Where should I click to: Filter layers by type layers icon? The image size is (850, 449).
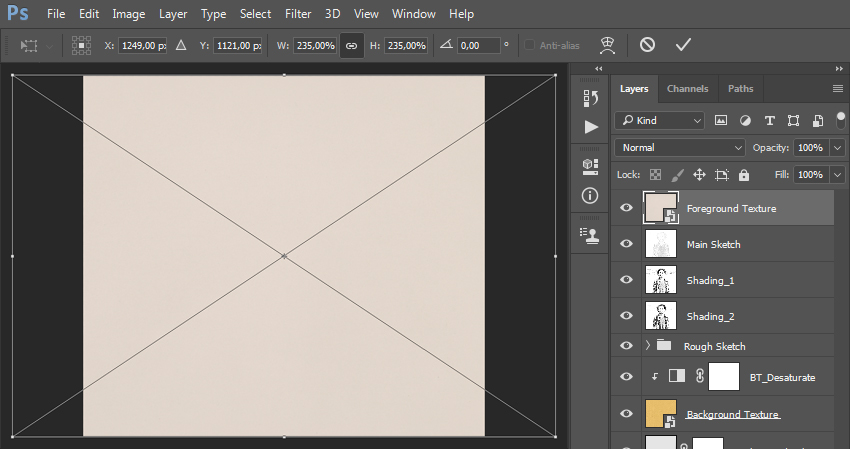point(770,120)
